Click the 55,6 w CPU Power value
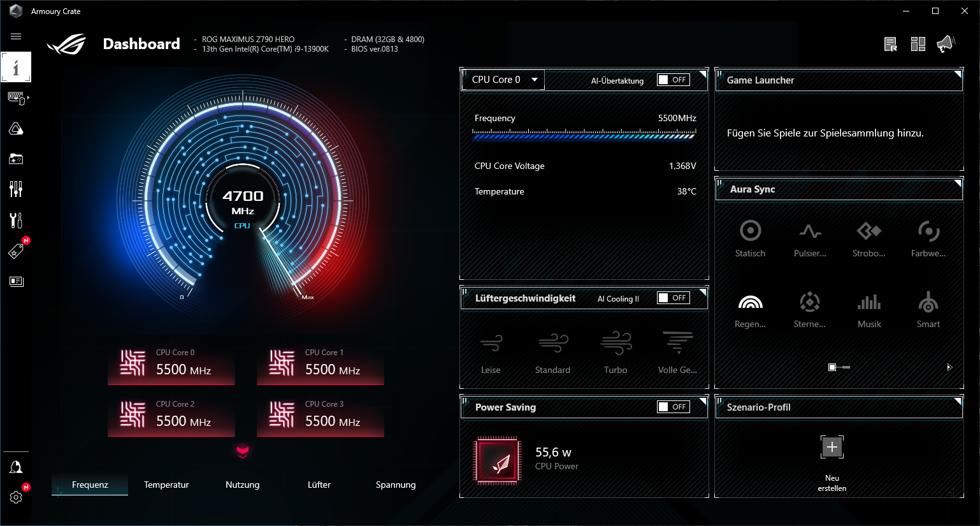This screenshot has height=526, width=980. tap(553, 452)
